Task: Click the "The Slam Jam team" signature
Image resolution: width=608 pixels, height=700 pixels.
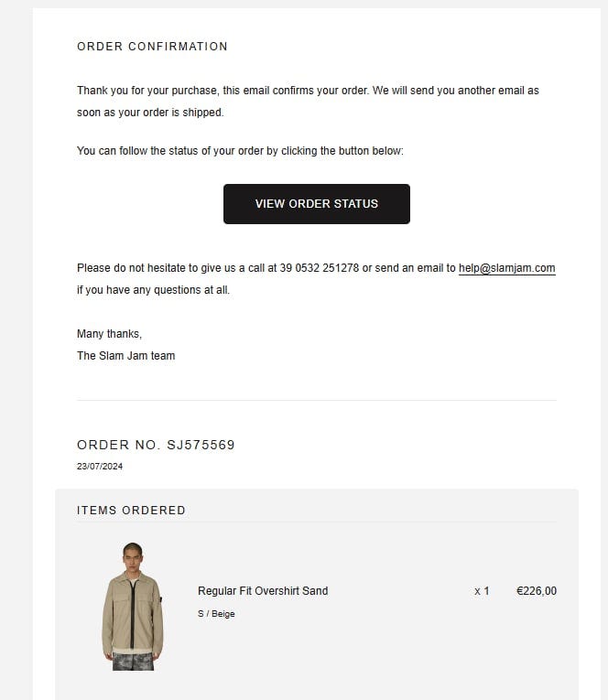Action: click(x=125, y=356)
